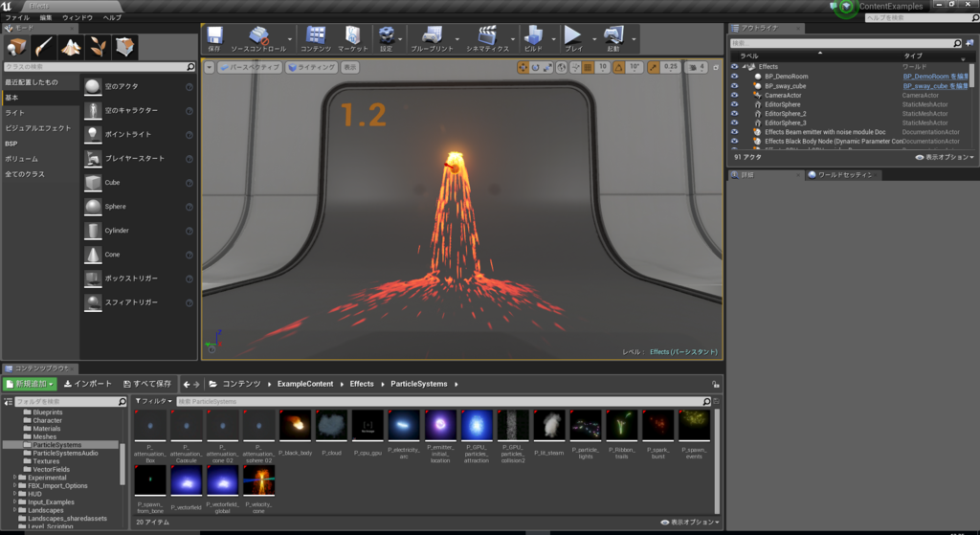Go back in content browser history
980x535 pixels.
187,384
